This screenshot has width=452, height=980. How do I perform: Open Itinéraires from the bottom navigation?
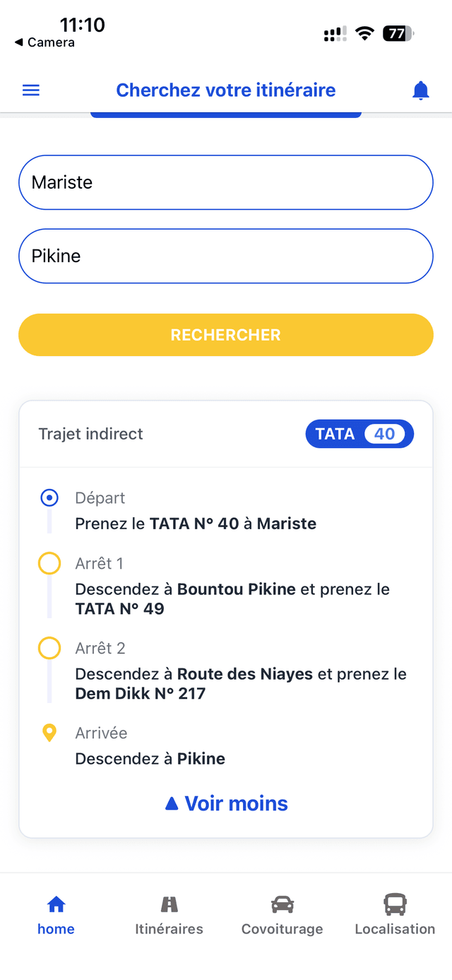(x=169, y=911)
